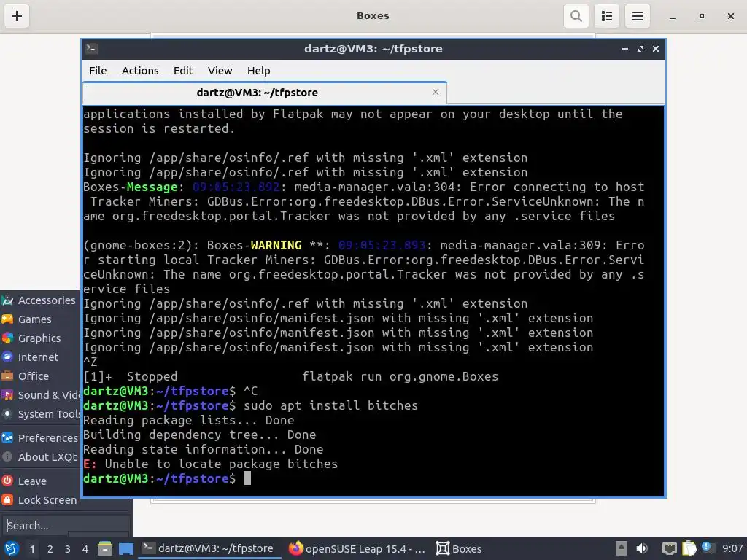Screen dimensions: 747x560
Task: Close the dartz@VM3 terminal tab
Action: coord(435,92)
